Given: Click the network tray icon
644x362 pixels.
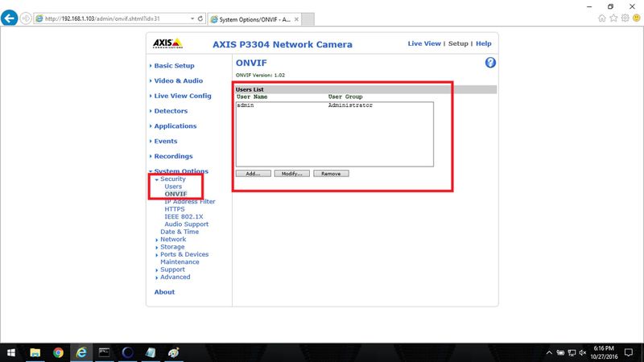Looking at the screenshot, I should [x=572, y=352].
